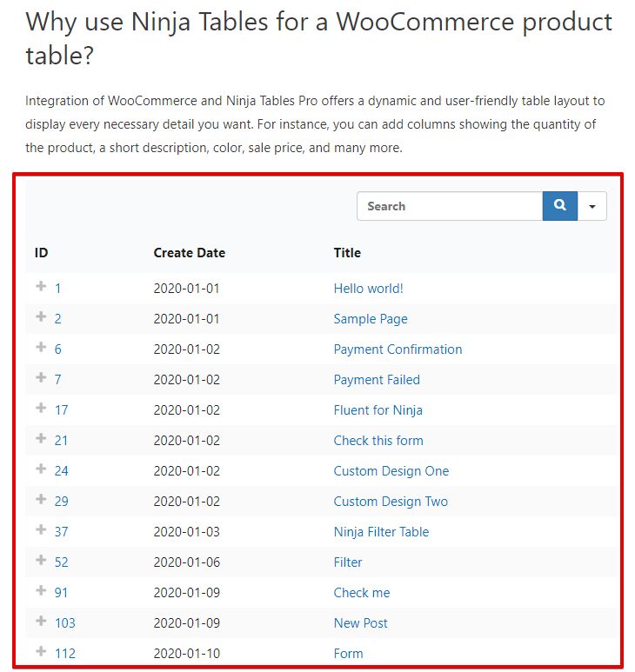Screen dimensions: 635x672
Task: Expand row 1 with plus icon
Action: [41, 287]
